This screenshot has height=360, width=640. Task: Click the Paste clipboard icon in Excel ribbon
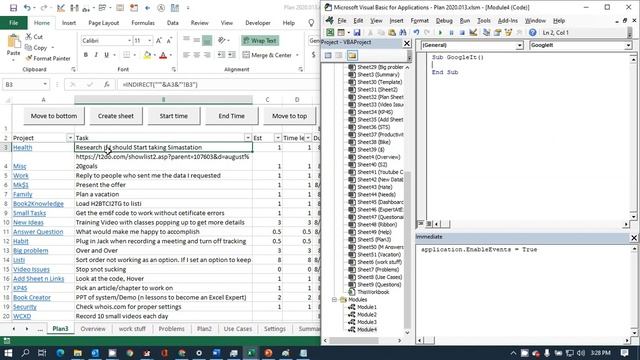[13, 41]
